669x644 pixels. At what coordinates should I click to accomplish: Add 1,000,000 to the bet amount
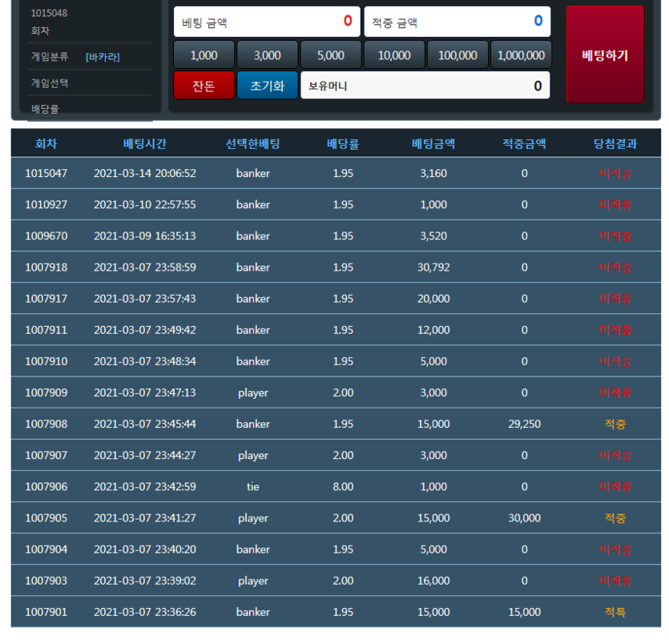[521, 55]
